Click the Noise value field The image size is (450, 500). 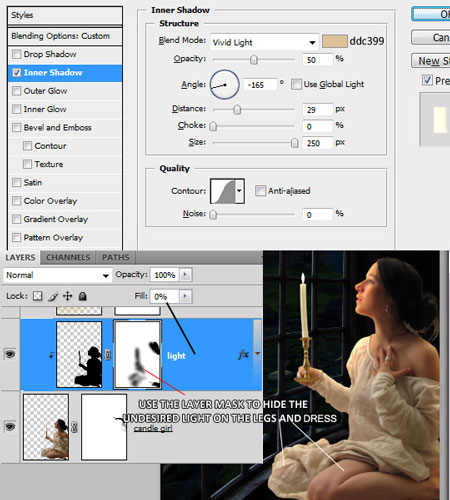click(318, 215)
